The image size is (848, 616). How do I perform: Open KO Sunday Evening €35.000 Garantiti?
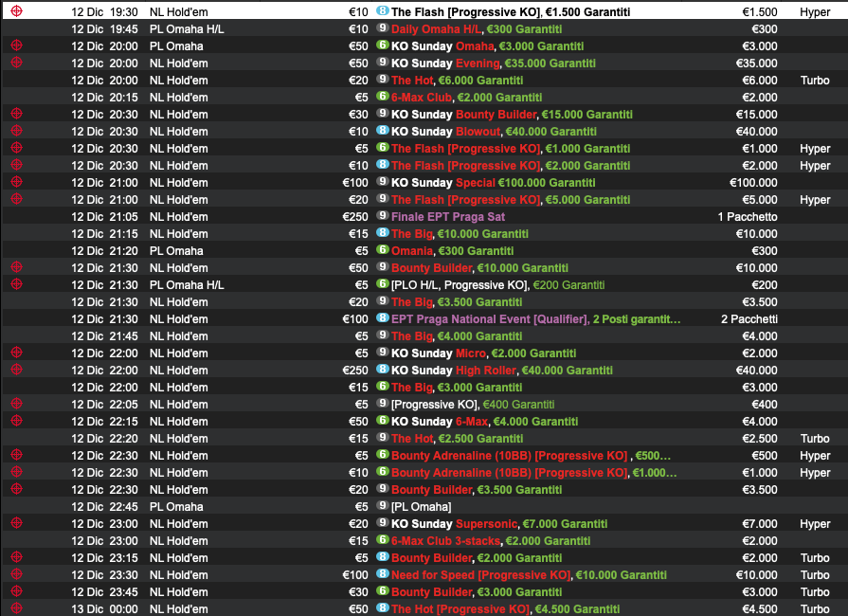coord(494,63)
